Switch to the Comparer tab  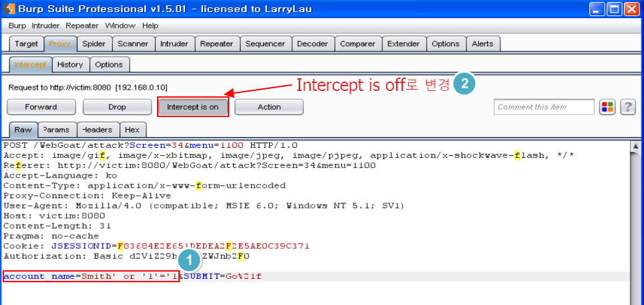tap(357, 43)
